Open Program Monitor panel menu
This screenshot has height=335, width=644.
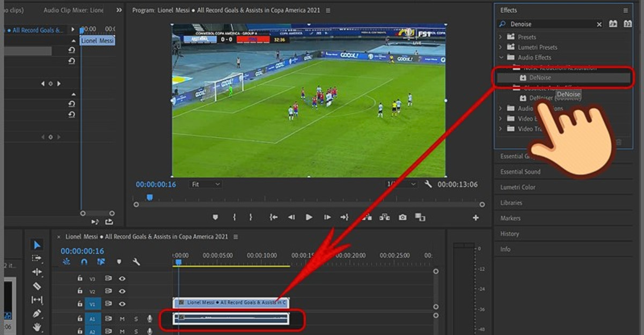tap(328, 10)
